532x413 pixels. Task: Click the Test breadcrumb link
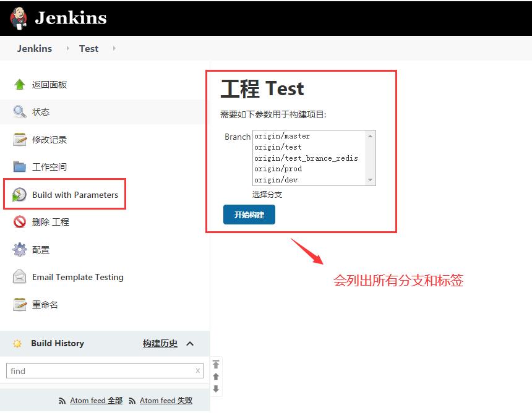89,48
